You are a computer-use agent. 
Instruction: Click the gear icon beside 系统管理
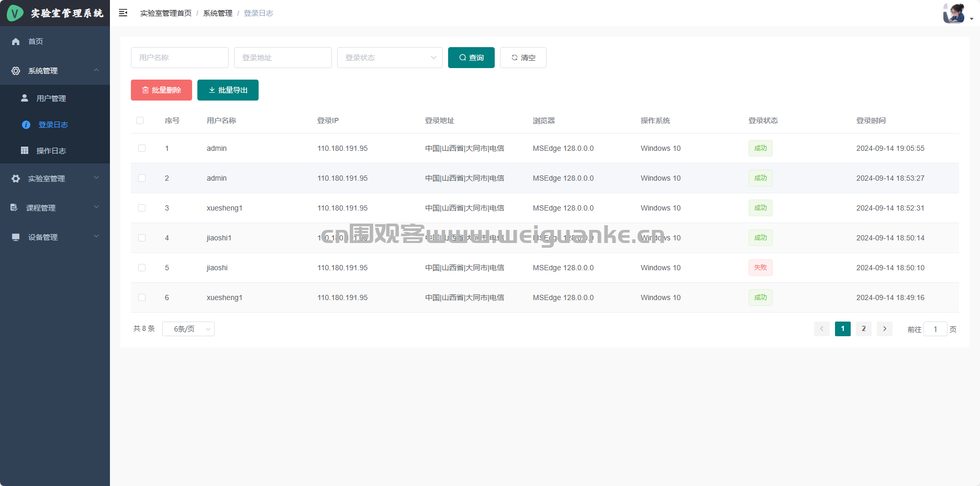pos(16,71)
